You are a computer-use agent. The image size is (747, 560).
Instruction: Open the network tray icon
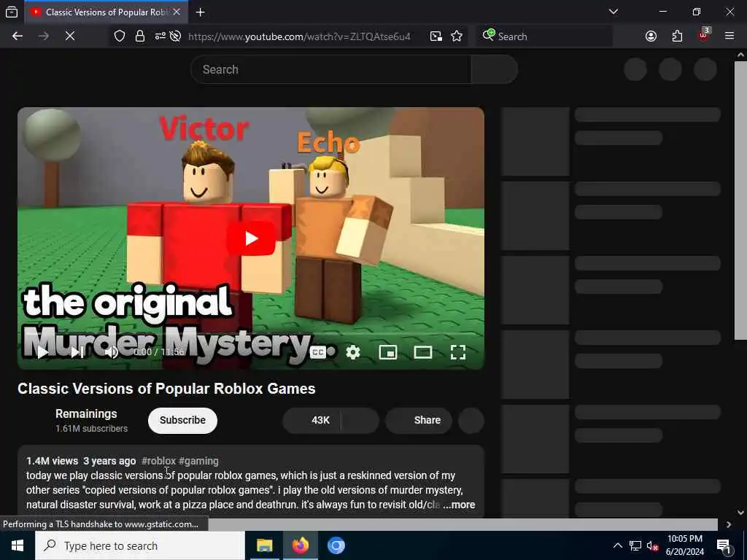click(x=635, y=545)
